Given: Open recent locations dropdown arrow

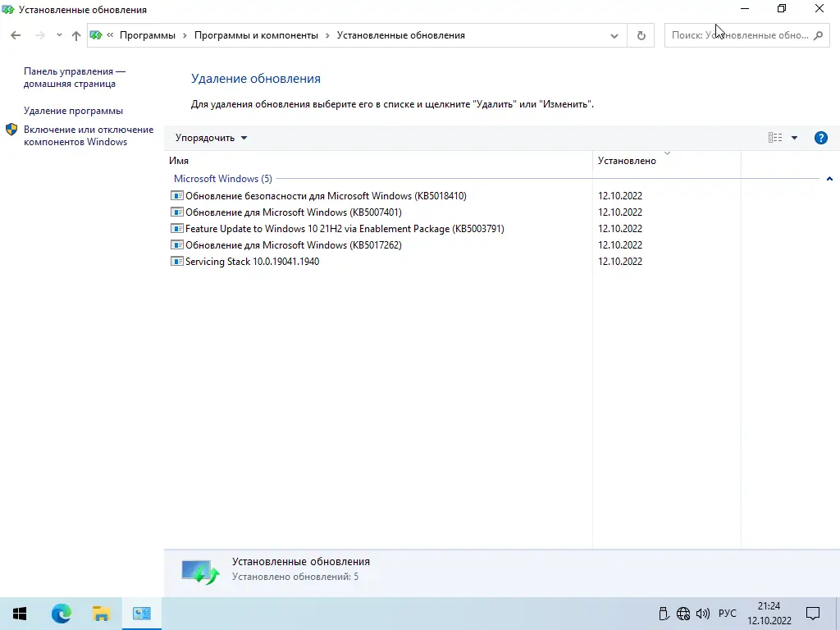Looking at the screenshot, I should point(59,35).
